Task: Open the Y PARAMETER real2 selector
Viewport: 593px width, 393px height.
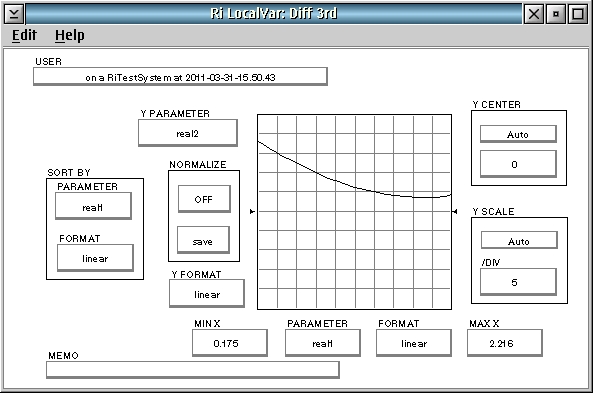Action: coord(188,133)
